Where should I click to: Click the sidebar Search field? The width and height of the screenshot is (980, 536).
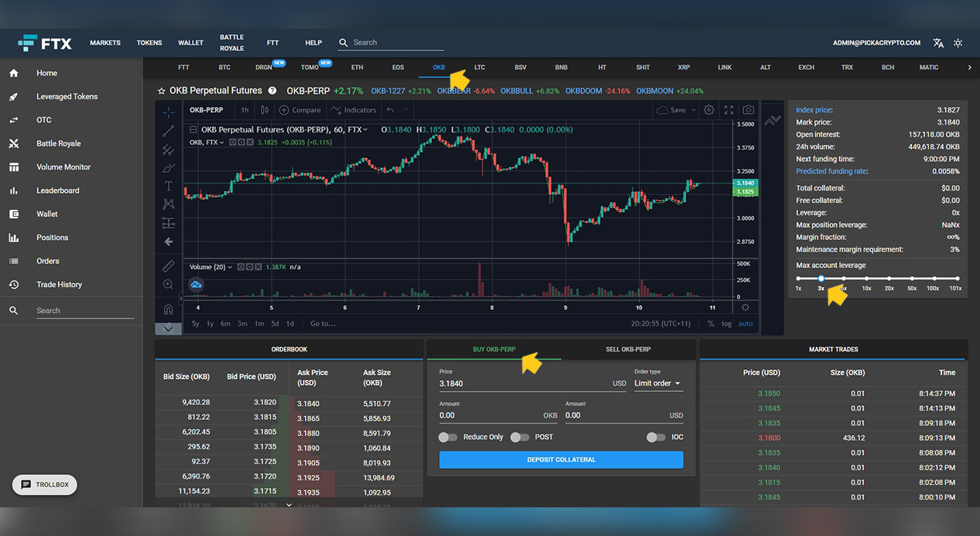tap(85, 311)
